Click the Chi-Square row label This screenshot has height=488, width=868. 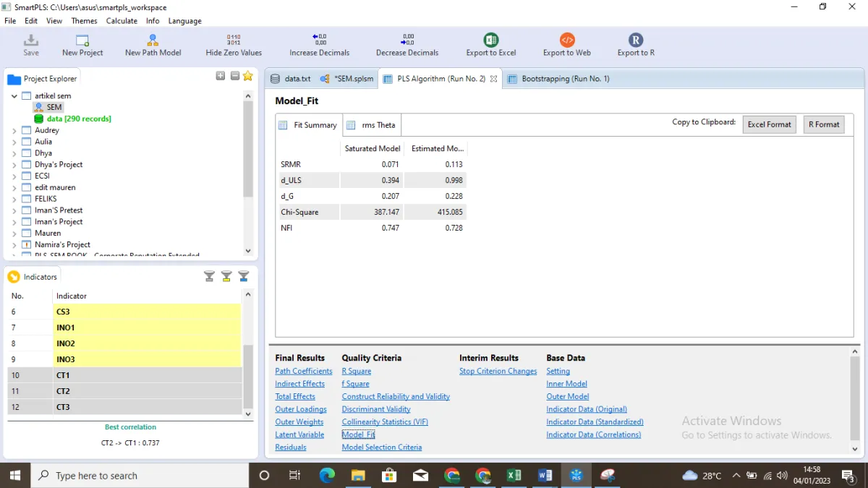click(x=299, y=212)
